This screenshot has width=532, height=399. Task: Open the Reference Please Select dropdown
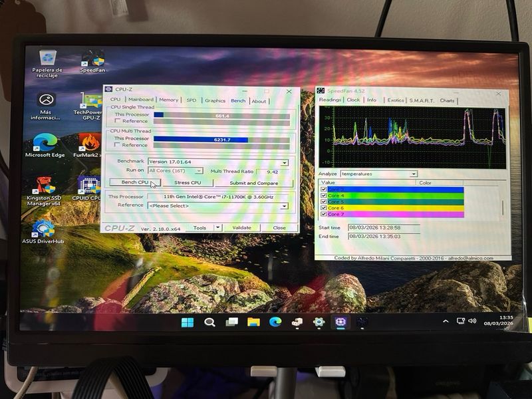285,206
